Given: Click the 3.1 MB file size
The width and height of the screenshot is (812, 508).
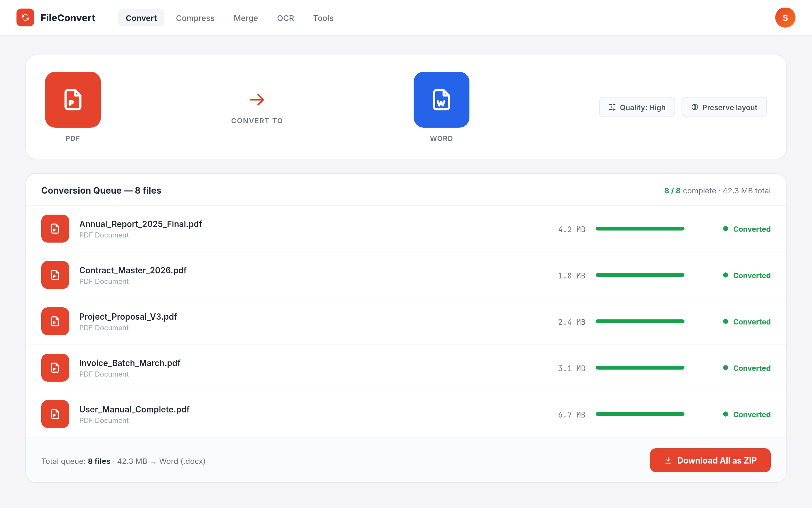Looking at the screenshot, I should (x=572, y=369).
